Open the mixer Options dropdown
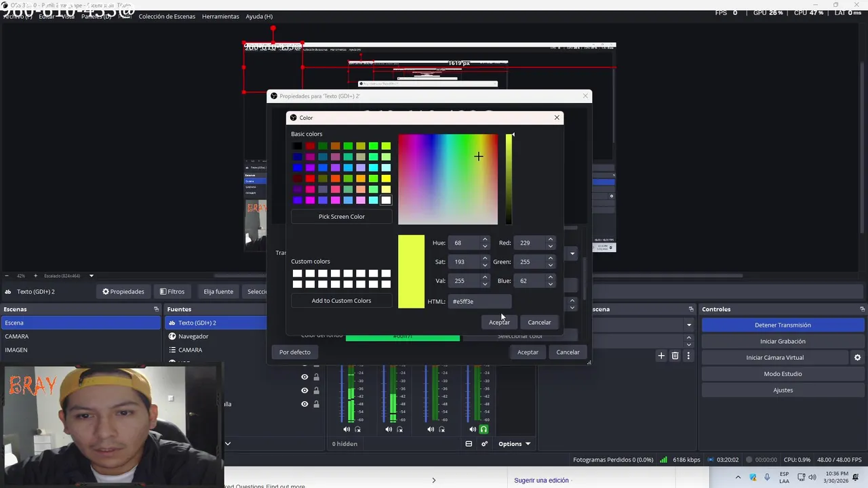868x488 pixels. click(514, 444)
